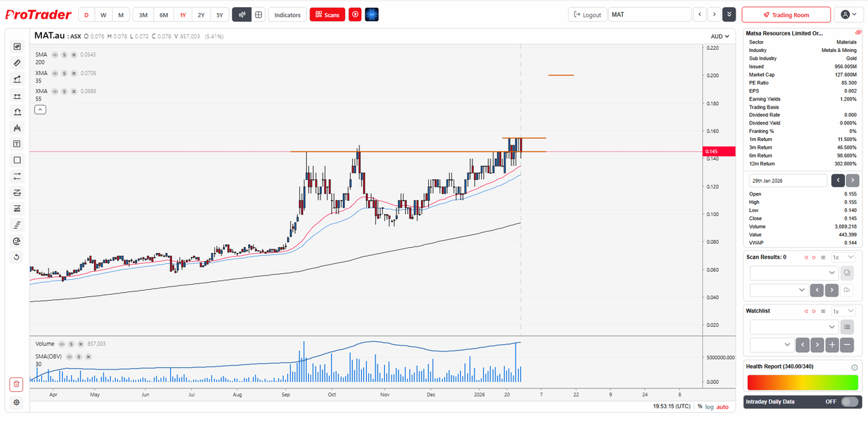Open the red Scans button
This screenshot has height=428, width=868.
click(x=327, y=14)
